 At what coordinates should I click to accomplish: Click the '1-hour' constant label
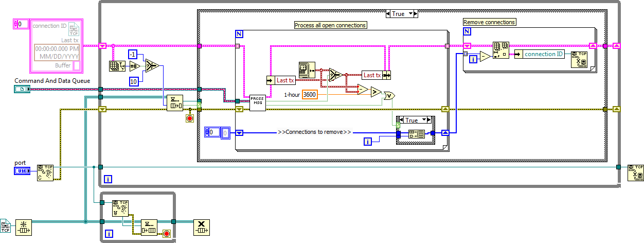click(x=293, y=95)
